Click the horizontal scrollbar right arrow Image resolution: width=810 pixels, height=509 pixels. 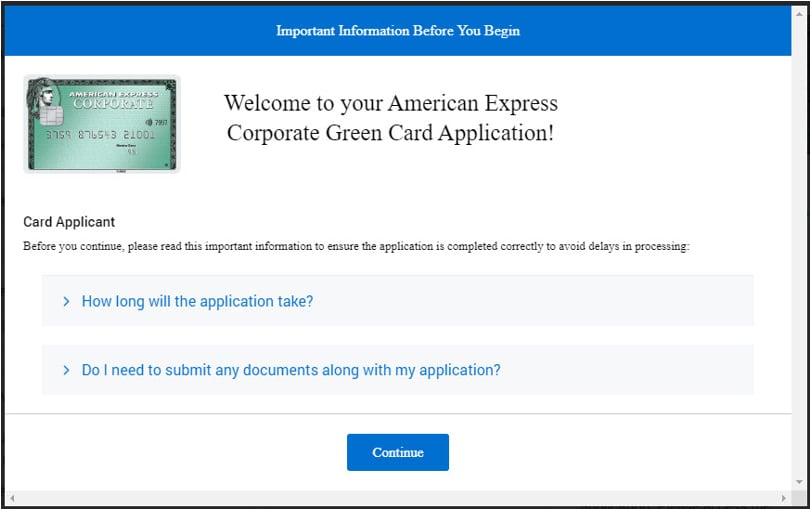click(784, 499)
